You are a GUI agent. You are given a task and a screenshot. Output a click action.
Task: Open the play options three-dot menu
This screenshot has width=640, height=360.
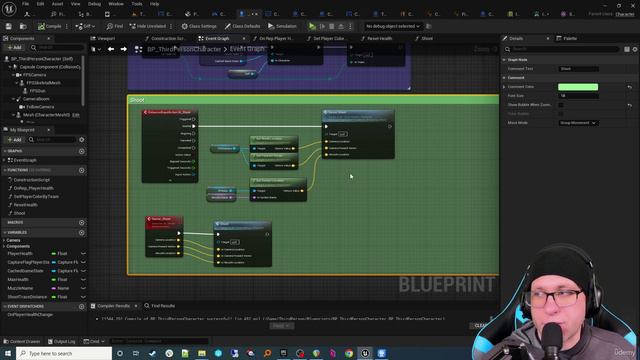350,26
